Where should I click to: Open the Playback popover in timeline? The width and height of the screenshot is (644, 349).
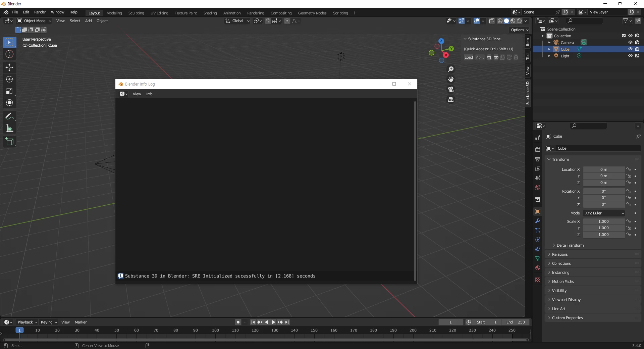(x=27, y=322)
